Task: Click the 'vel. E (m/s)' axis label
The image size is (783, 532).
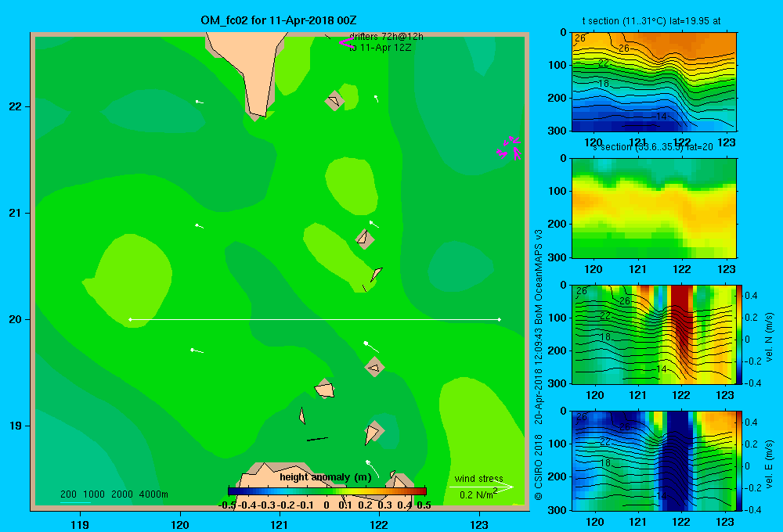Action: (x=770, y=464)
